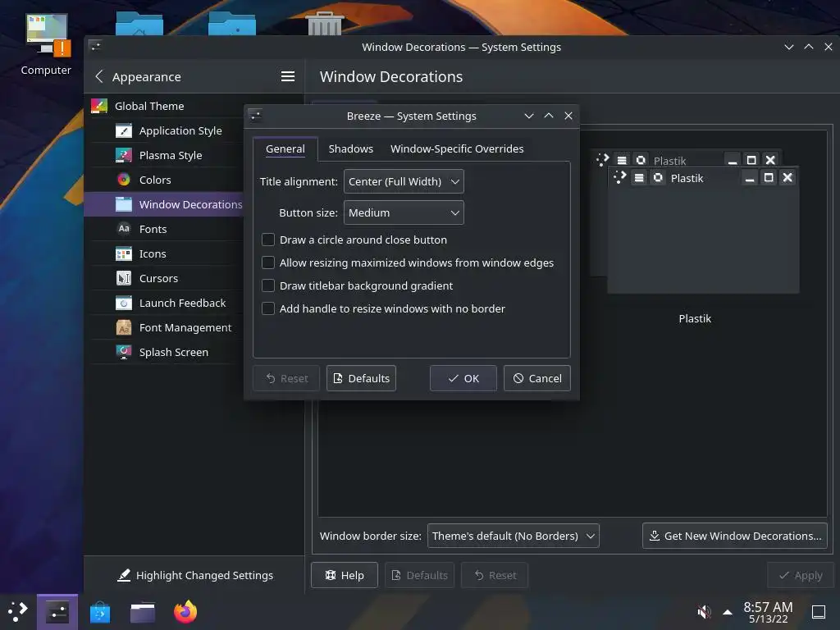Click Defaults in the Breeze dialog
This screenshot has height=630, width=840.
point(361,378)
